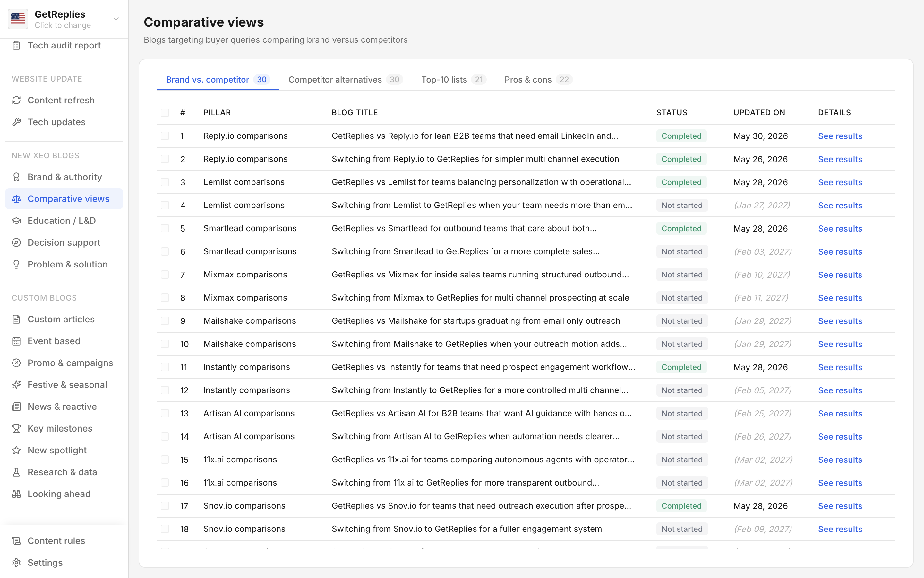The image size is (924, 578).
Task: Open Promo & campaigns section
Action: pyautogui.click(x=64, y=363)
